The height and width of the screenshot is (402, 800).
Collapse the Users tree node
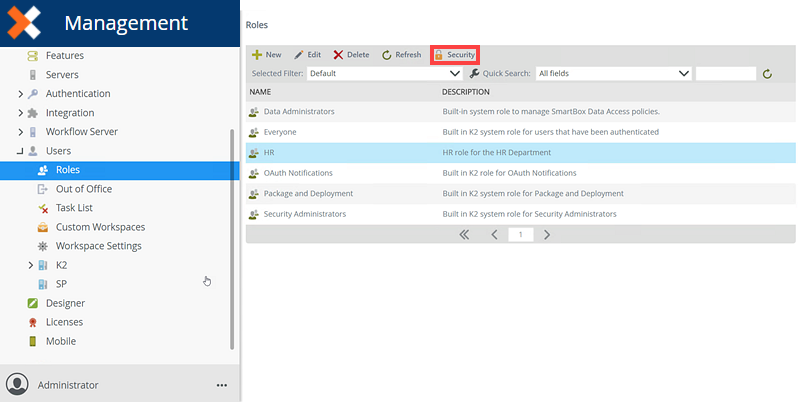point(21,151)
